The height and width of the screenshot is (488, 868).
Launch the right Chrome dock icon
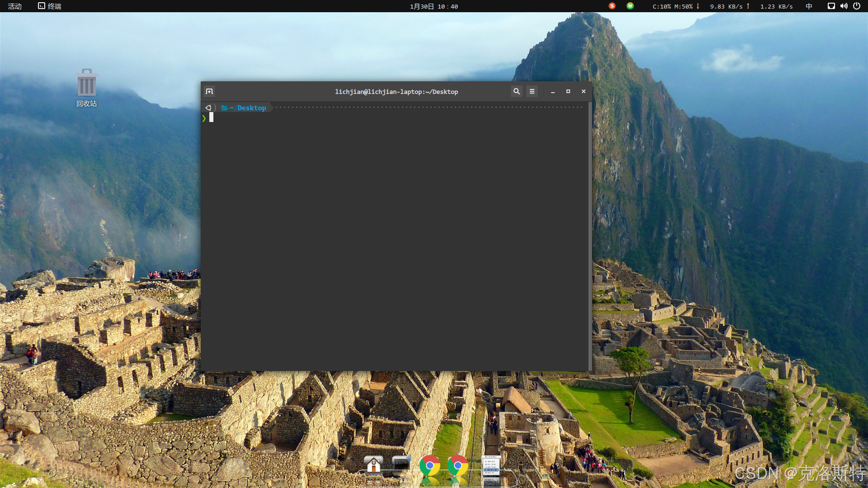pyautogui.click(x=458, y=465)
